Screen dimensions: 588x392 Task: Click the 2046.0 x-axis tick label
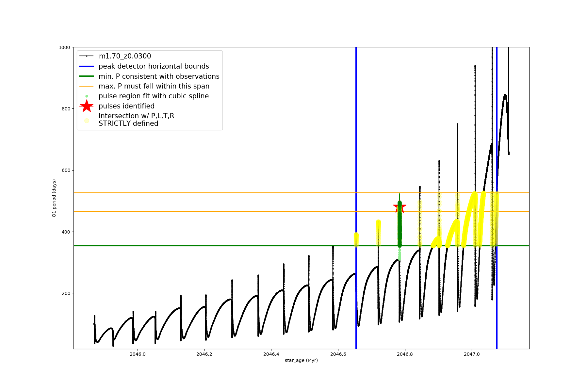[138, 354]
